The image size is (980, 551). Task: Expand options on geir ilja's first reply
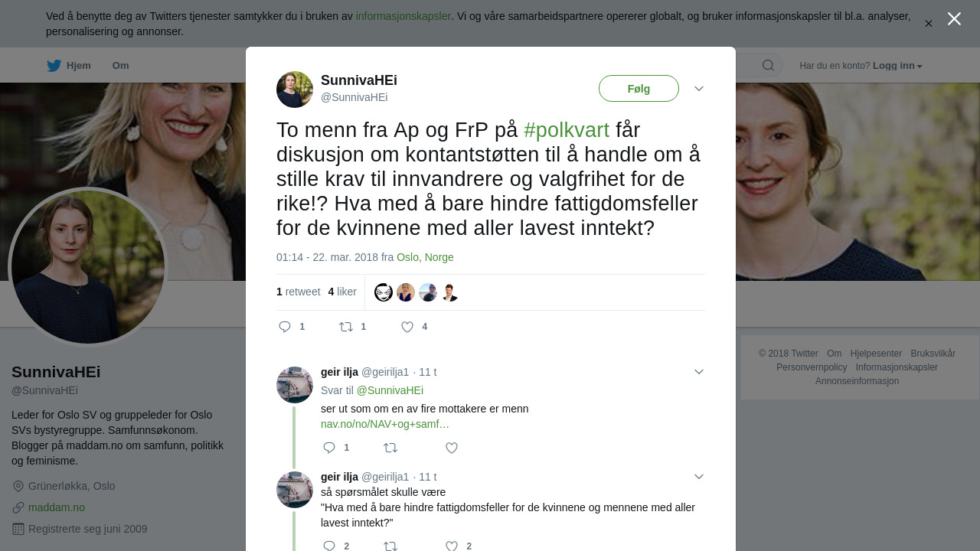pyautogui.click(x=699, y=372)
